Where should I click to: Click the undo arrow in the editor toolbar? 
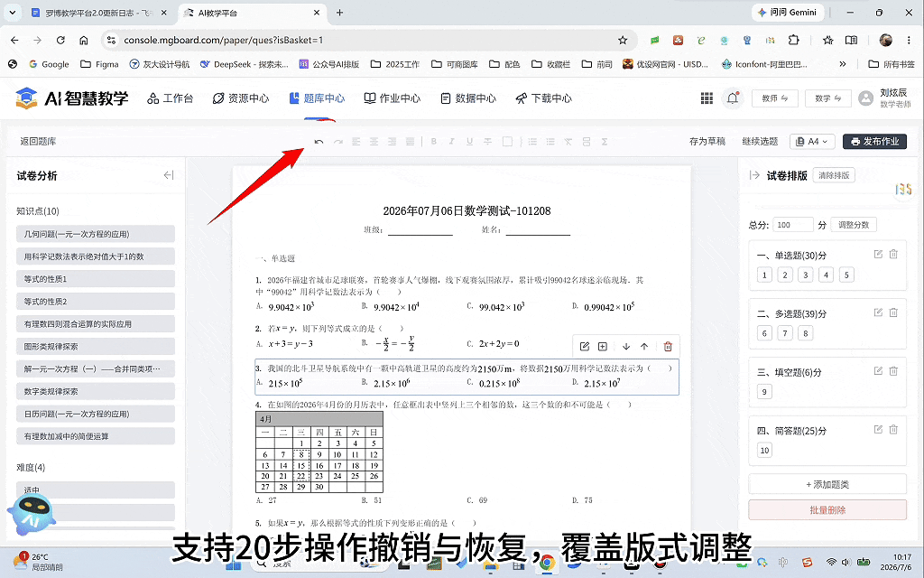point(319,142)
